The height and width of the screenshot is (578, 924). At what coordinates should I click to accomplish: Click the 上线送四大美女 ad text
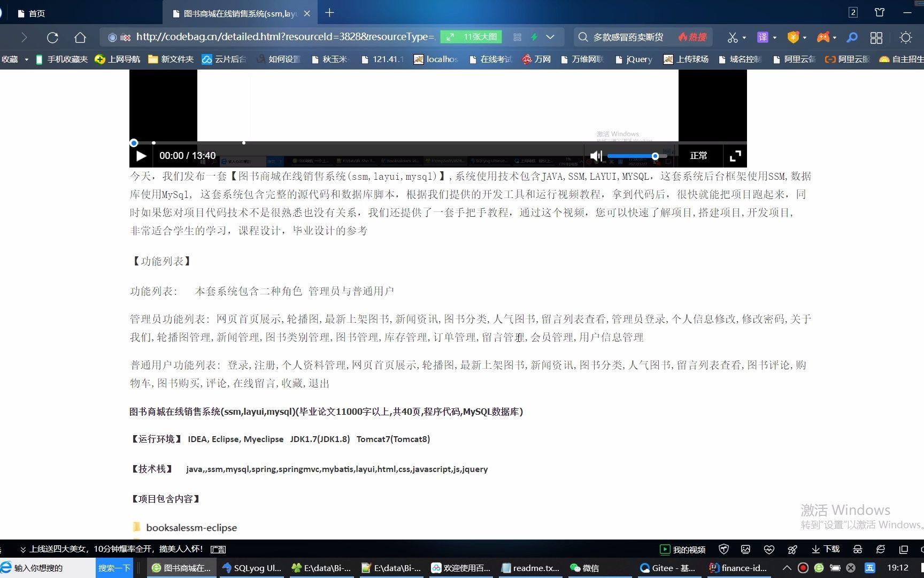116,549
